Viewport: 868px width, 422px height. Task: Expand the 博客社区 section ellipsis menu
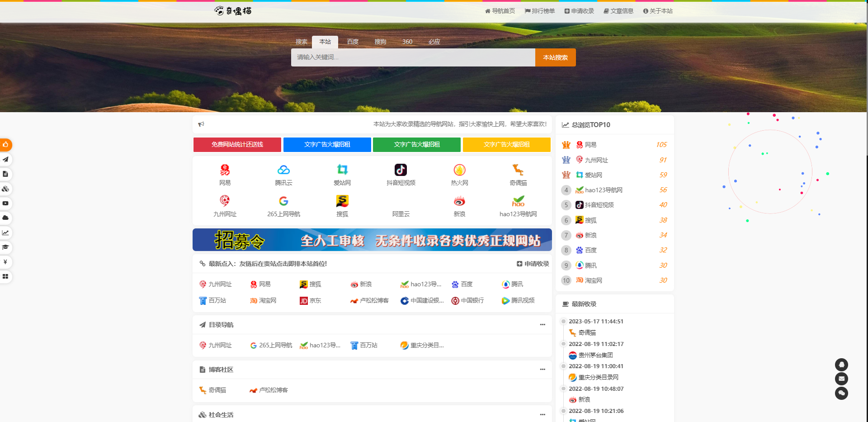pos(542,370)
